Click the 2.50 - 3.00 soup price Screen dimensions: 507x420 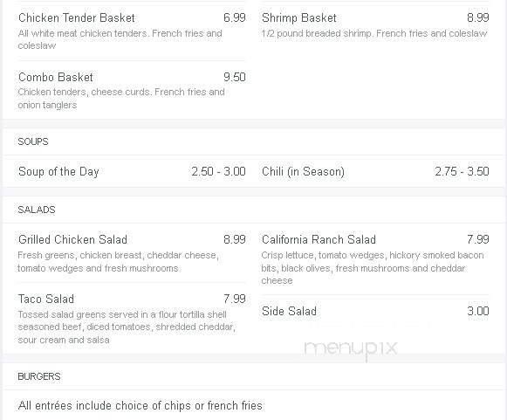[x=218, y=171]
